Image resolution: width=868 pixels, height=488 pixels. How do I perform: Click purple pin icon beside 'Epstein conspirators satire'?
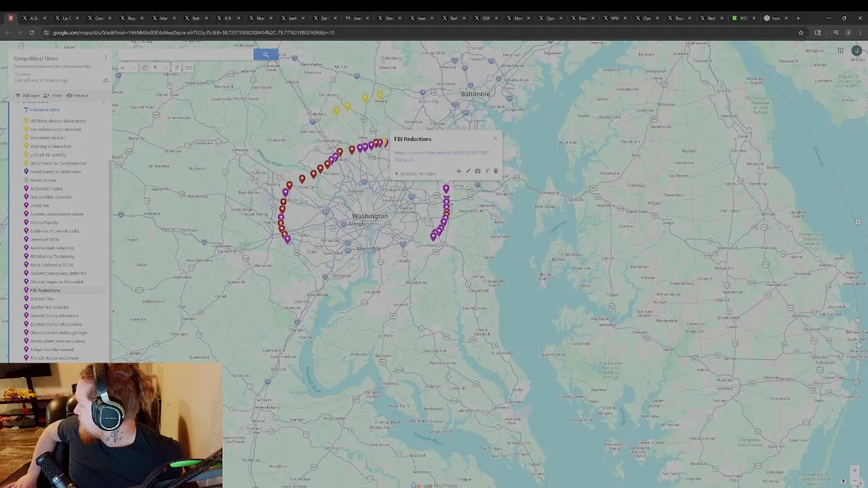pos(26,214)
